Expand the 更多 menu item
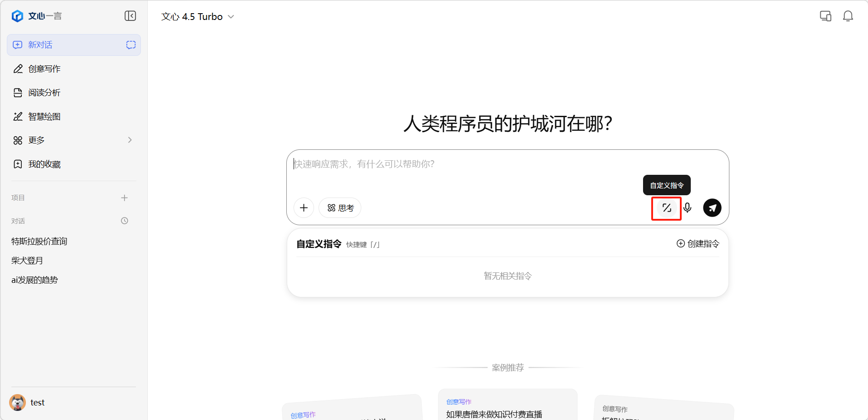868x420 pixels. click(x=74, y=140)
